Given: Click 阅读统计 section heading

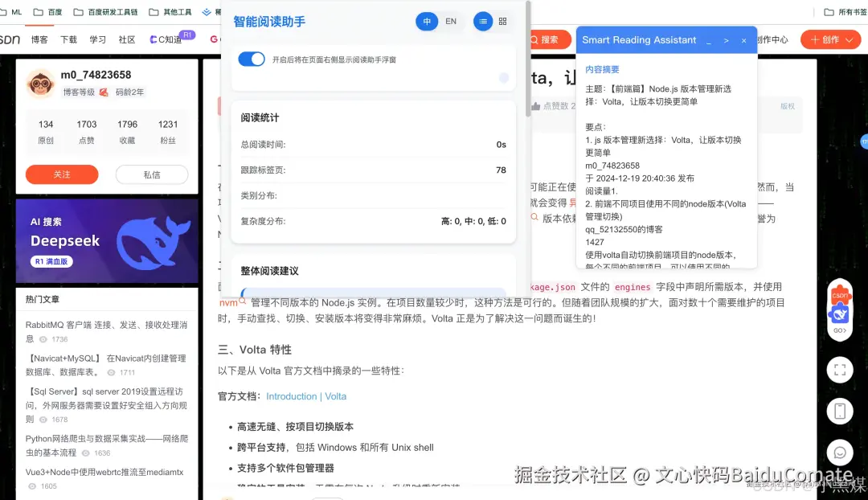Looking at the screenshot, I should [260, 117].
